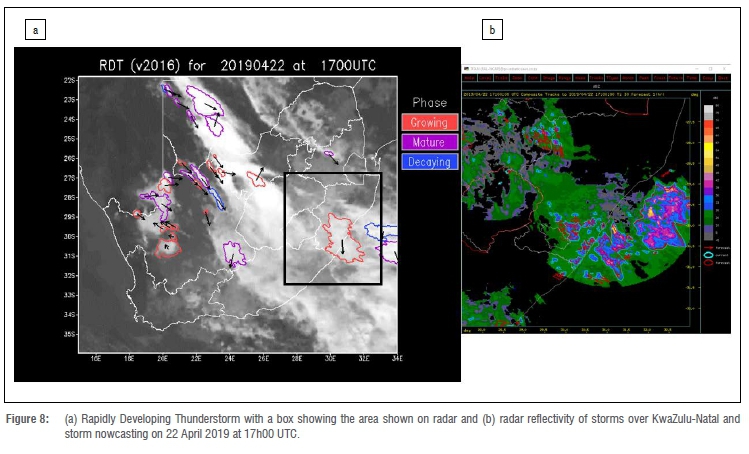
Task: Click the panel label box 'b'
Action: click(491, 31)
